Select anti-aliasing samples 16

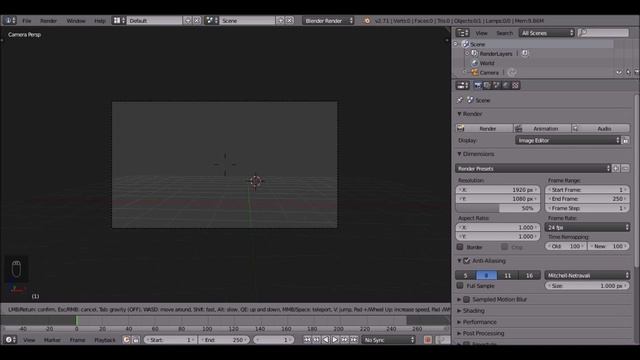[x=529, y=276]
